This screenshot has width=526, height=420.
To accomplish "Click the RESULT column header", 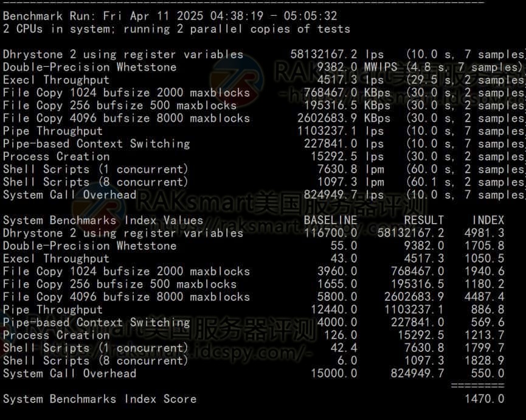I will (x=424, y=221).
